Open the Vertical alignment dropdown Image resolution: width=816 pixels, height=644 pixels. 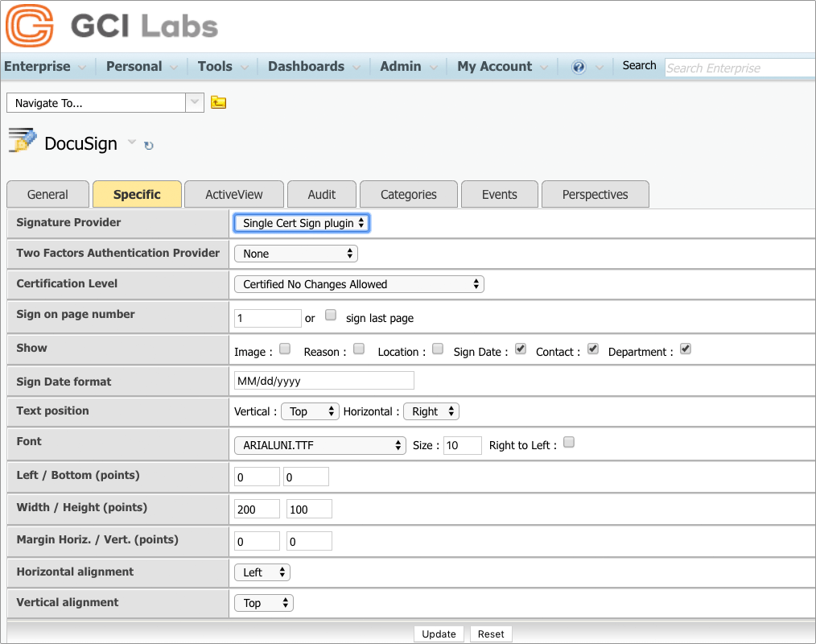tap(264, 603)
